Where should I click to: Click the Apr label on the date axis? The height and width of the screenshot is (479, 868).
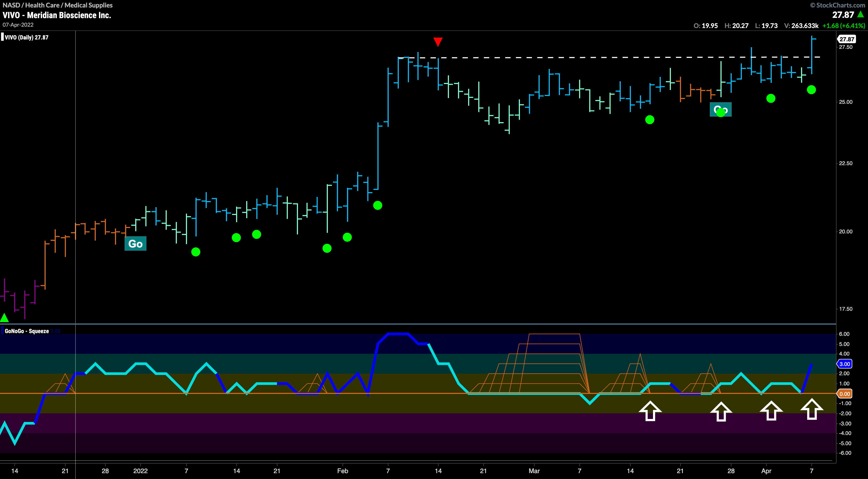point(766,471)
